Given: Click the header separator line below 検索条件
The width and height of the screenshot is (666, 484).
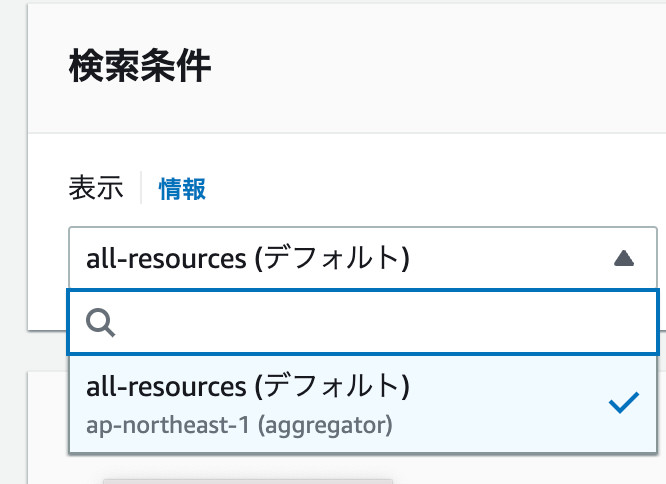Looking at the screenshot, I should coord(347,133).
